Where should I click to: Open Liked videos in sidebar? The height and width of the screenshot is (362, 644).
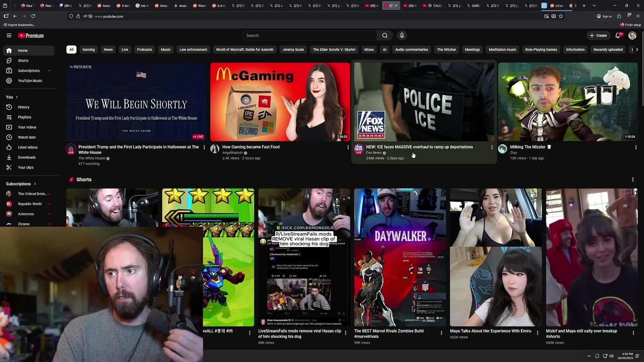click(29, 147)
